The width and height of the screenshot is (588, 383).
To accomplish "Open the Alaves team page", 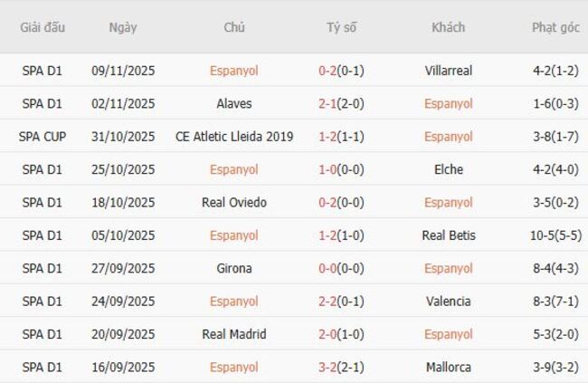I will (234, 103).
